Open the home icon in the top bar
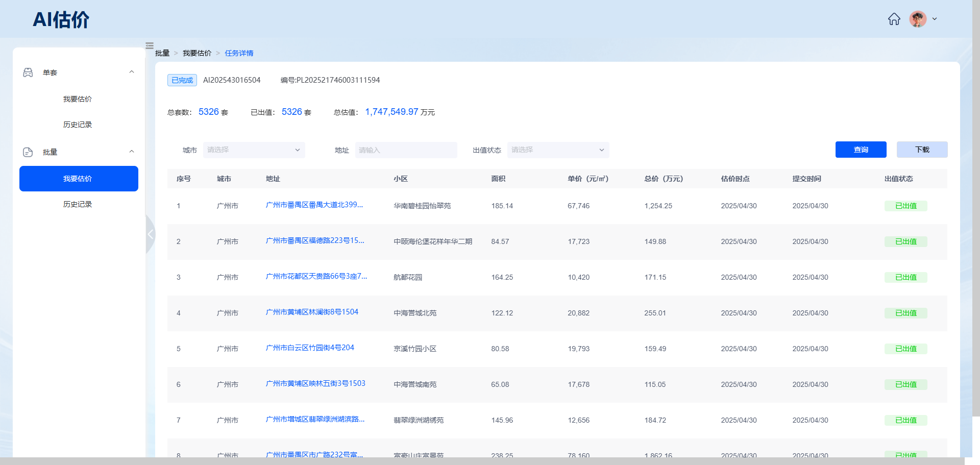Image resolution: width=980 pixels, height=465 pixels. click(x=894, y=19)
